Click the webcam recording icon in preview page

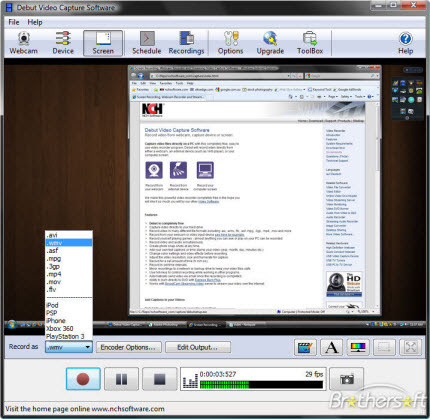[x=154, y=170]
